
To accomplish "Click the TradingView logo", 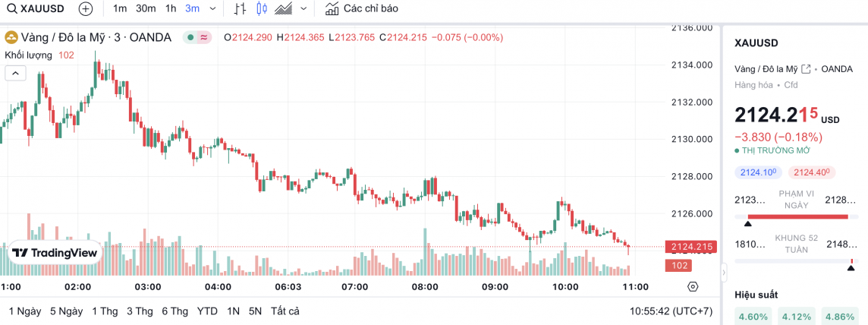I will point(55,253).
